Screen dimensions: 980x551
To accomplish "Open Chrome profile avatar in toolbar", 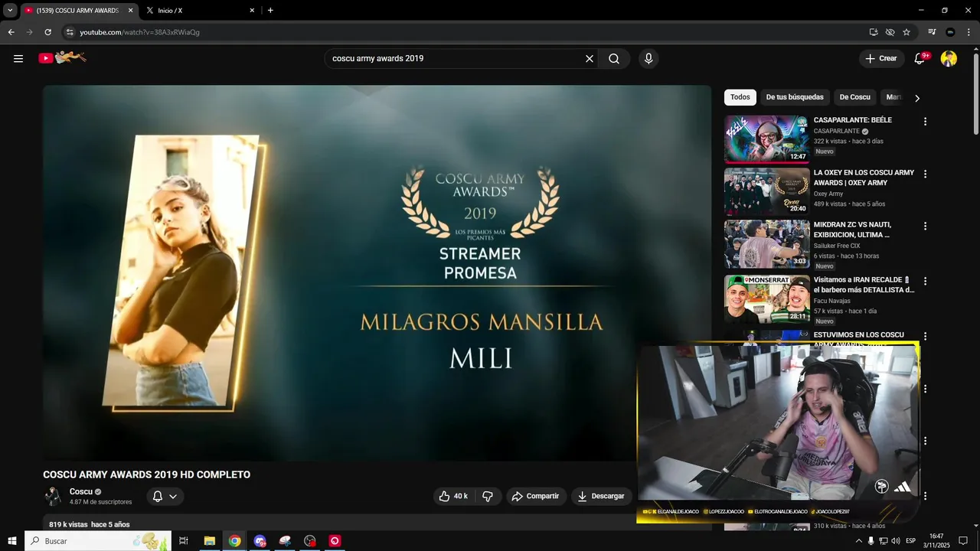I will click(x=950, y=32).
